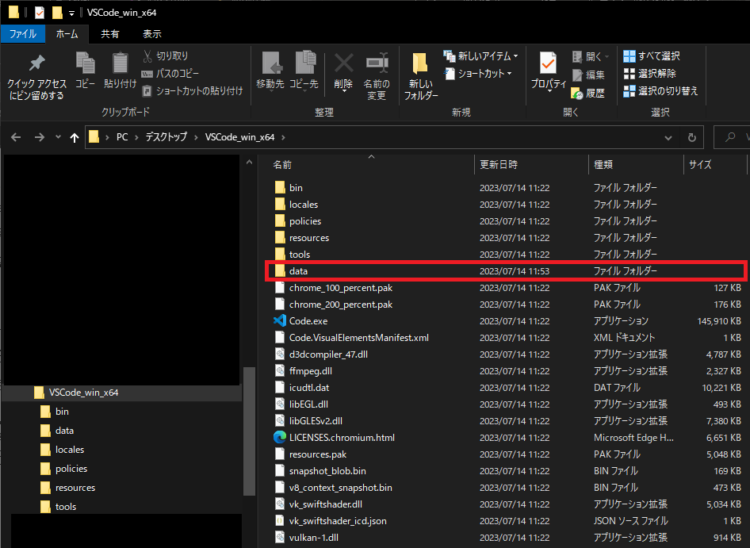Go up one folder level
Image resolution: width=750 pixels, height=548 pixels.
74,138
